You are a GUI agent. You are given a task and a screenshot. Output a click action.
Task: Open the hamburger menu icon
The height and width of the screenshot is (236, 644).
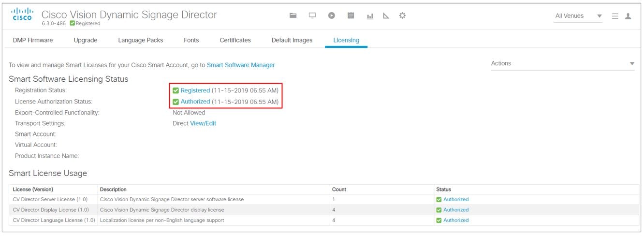point(615,16)
